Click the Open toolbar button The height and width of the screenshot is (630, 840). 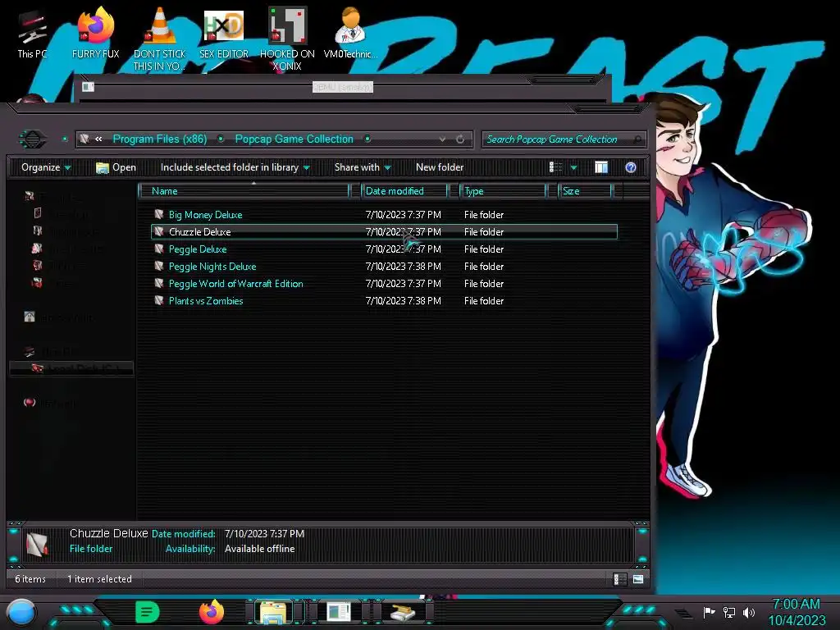pyautogui.click(x=116, y=167)
